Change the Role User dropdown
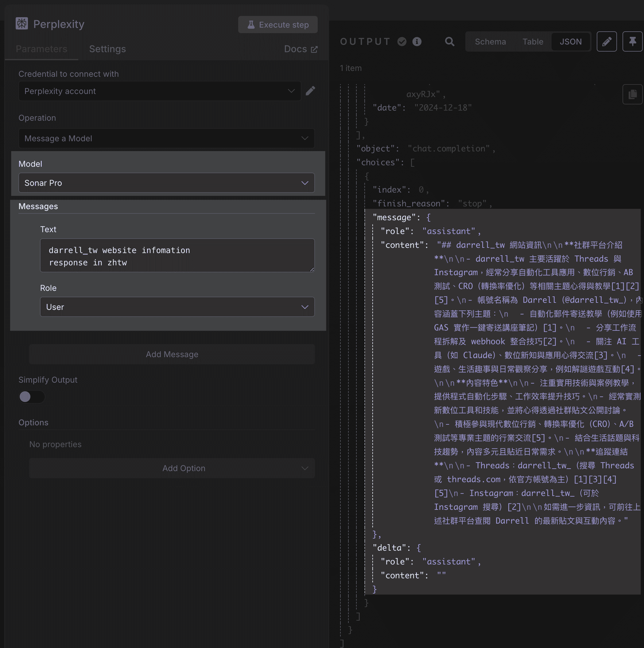 pos(177,307)
